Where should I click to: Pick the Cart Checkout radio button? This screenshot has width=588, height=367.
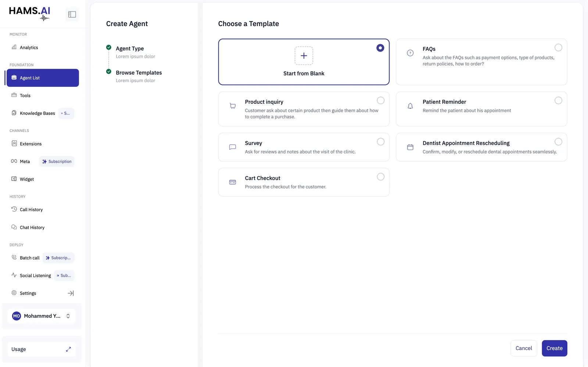(381, 177)
